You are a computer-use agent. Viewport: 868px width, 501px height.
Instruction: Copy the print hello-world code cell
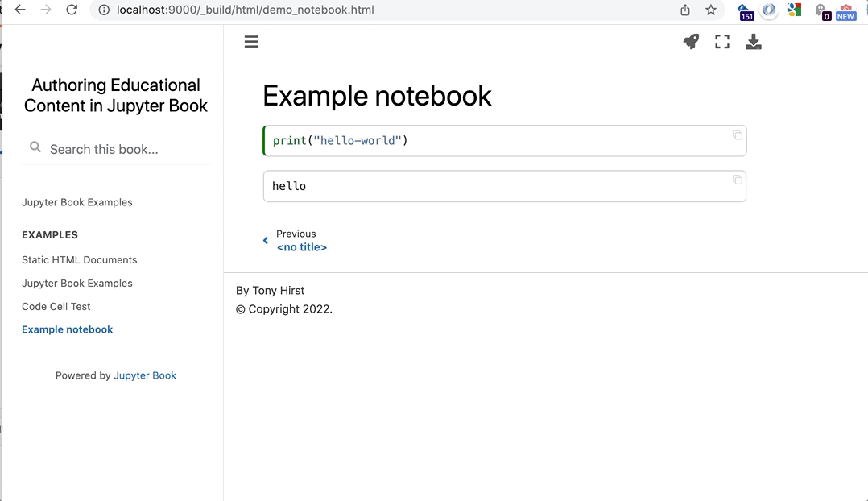(738, 135)
